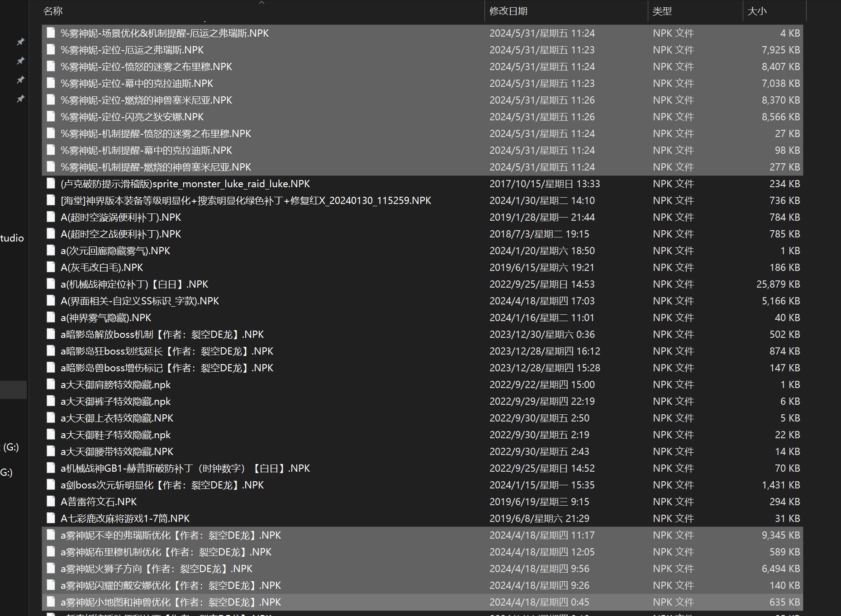Select the [海堂]神界版本装备等级明显化 NPK file
The image size is (841, 616).
[246, 200]
